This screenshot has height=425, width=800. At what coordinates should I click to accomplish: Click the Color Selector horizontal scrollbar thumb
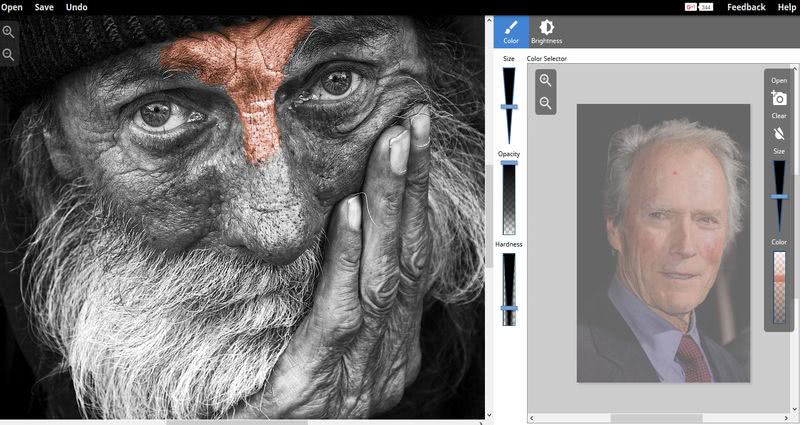tap(656, 418)
